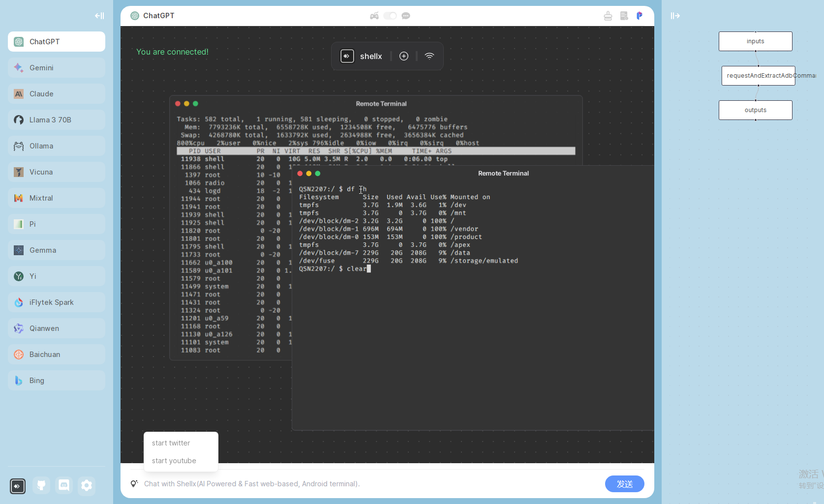Viewport: 824px width, 504px height.
Task: Open the GitHub icon at sidebar bottom
Action: 41,486
